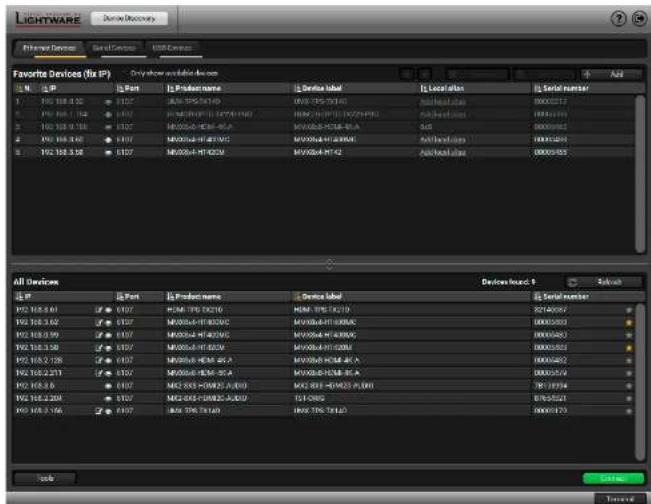The image size is (651, 504).
Task: Sort All Devices by Device label
Action: (x=318, y=297)
